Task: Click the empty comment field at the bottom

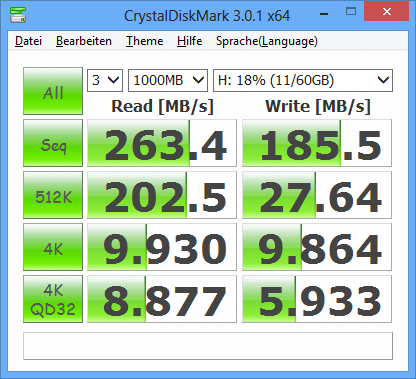Action: 208,346
